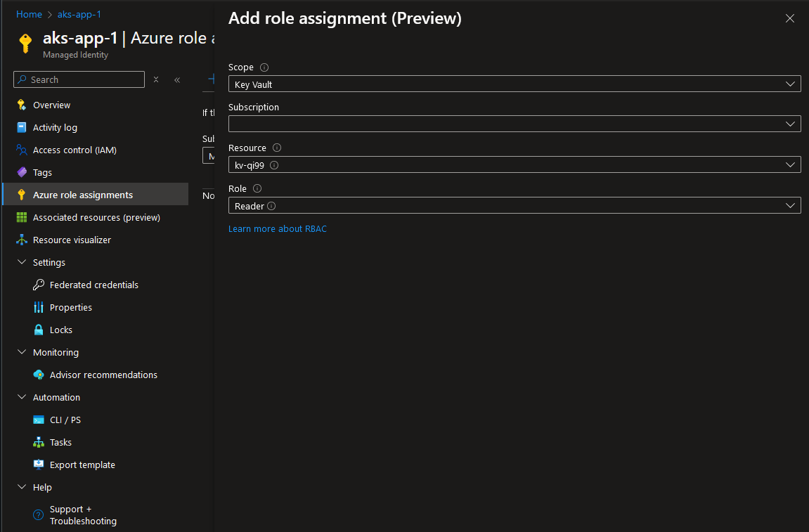Click the sidebar Search field
809x532 pixels.
coord(77,79)
